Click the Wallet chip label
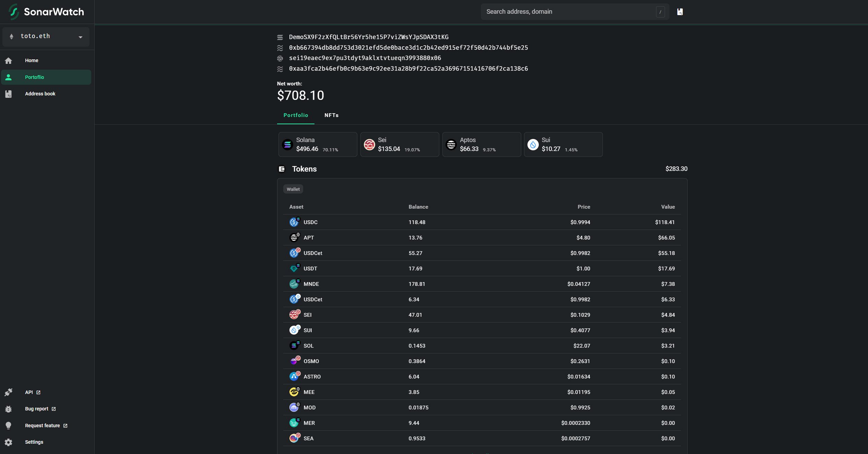This screenshot has width=868, height=454. coord(293,189)
